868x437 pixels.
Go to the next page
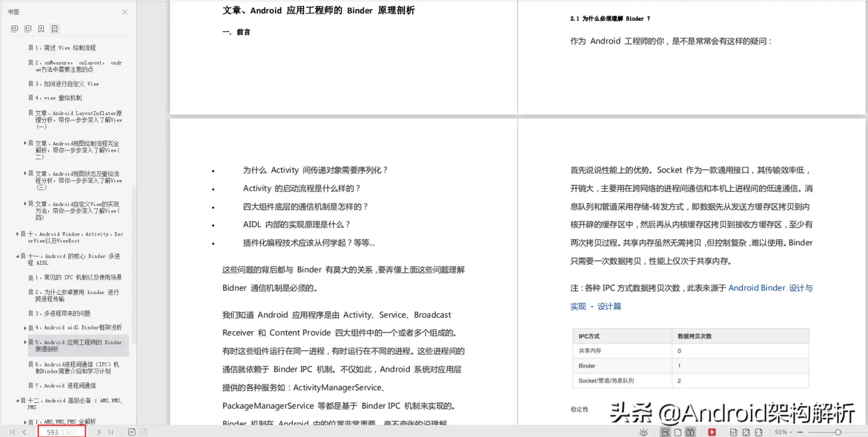click(99, 432)
